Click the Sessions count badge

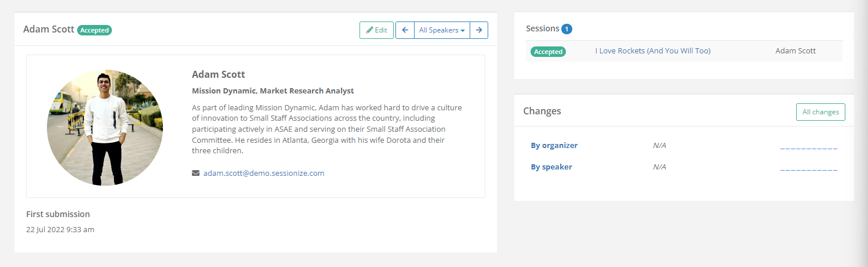566,29
